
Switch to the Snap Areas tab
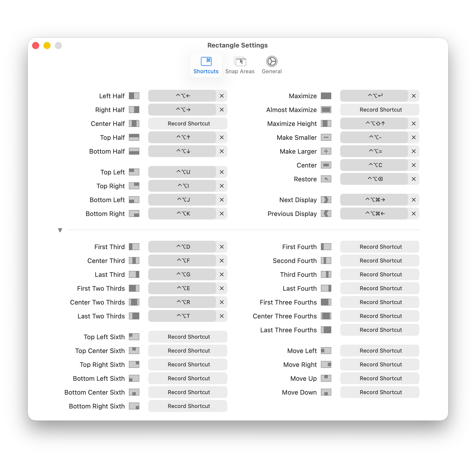239,65
